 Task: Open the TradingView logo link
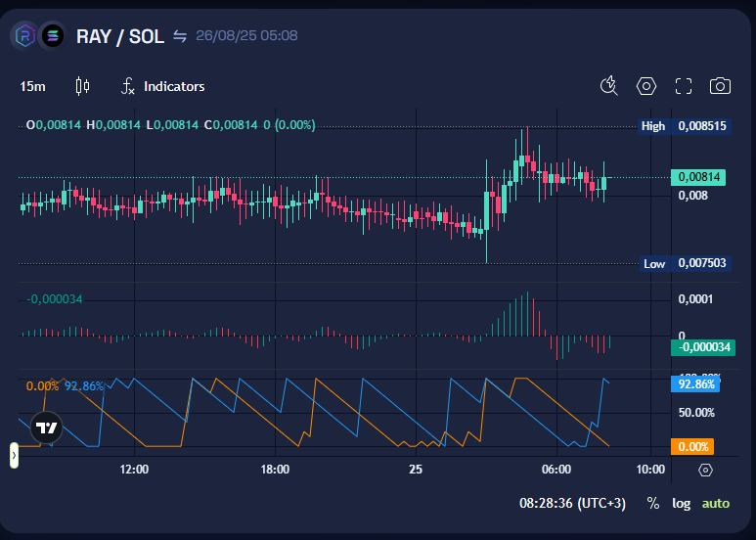click(47, 427)
